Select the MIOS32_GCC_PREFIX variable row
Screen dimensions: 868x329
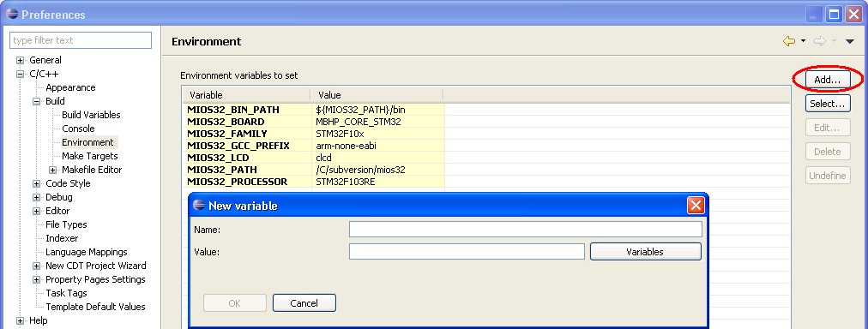click(x=486, y=146)
